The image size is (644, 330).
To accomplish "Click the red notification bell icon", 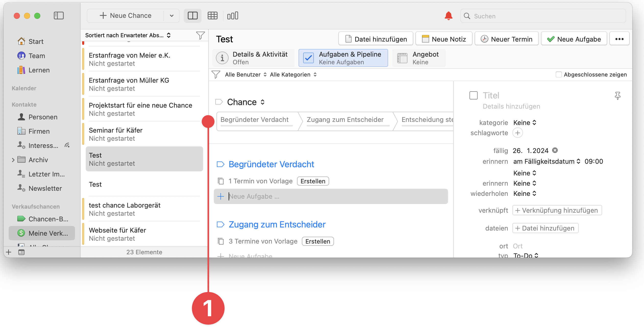I will point(448,16).
